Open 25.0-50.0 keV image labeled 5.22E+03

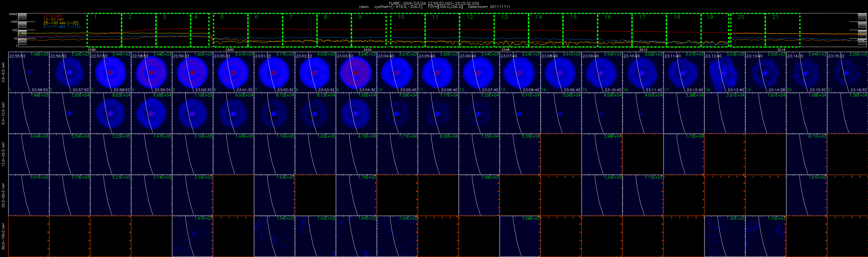pos(111,195)
